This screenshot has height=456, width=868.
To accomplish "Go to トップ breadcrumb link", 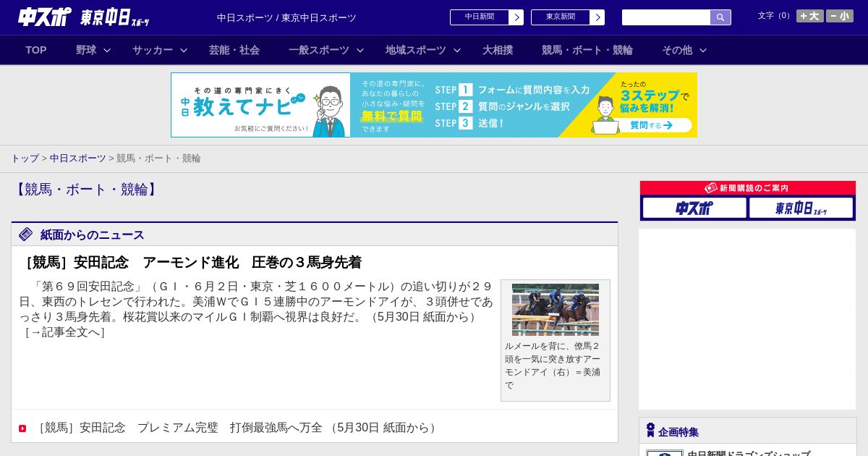I will click(25, 158).
